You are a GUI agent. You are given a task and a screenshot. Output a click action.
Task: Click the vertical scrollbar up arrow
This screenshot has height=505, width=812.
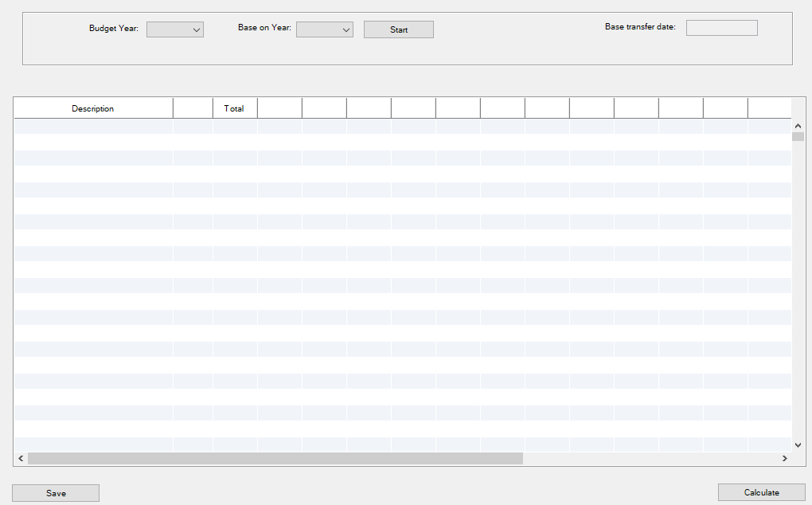pyautogui.click(x=798, y=125)
